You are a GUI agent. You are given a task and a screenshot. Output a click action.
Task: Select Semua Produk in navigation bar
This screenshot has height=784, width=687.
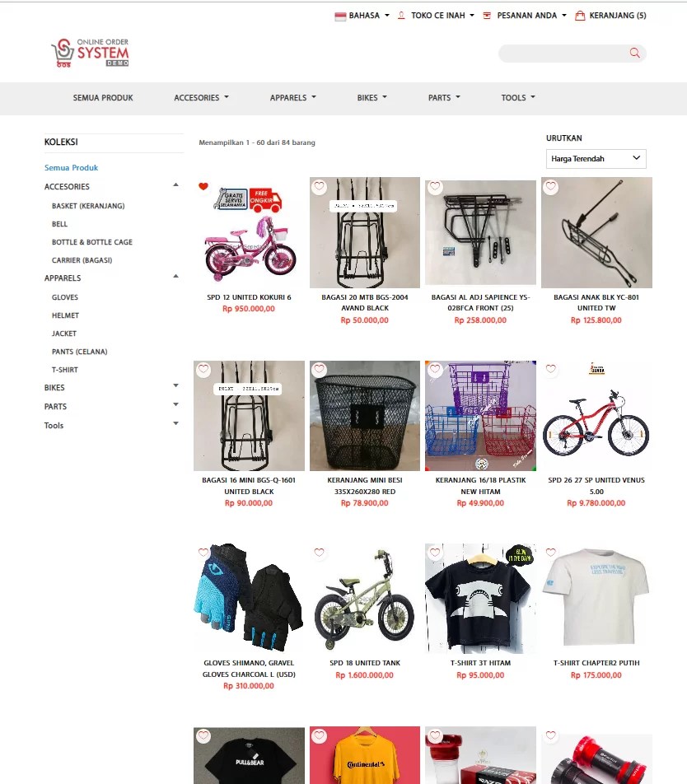[103, 97]
